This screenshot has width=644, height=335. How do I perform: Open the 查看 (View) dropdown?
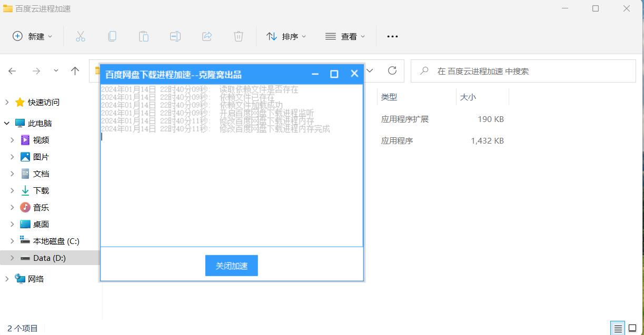[345, 36]
